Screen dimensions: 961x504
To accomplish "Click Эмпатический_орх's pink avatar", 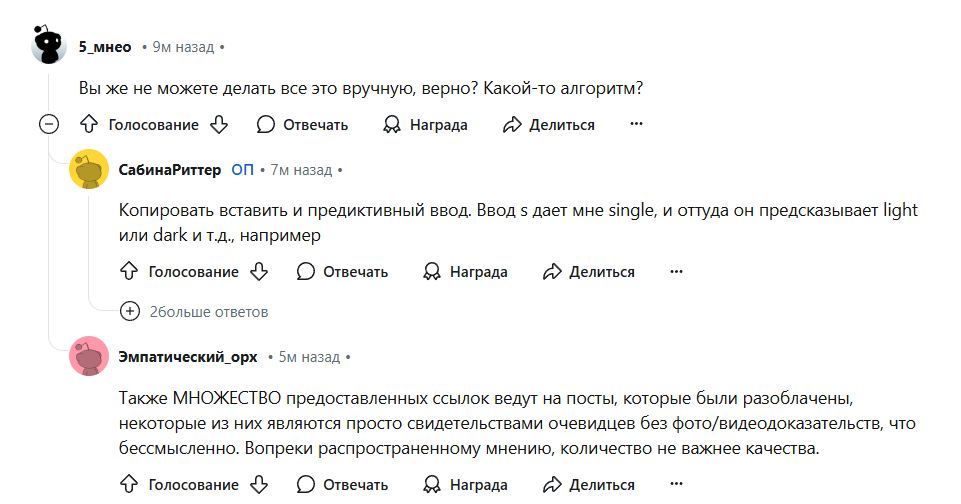I will tap(89, 356).
